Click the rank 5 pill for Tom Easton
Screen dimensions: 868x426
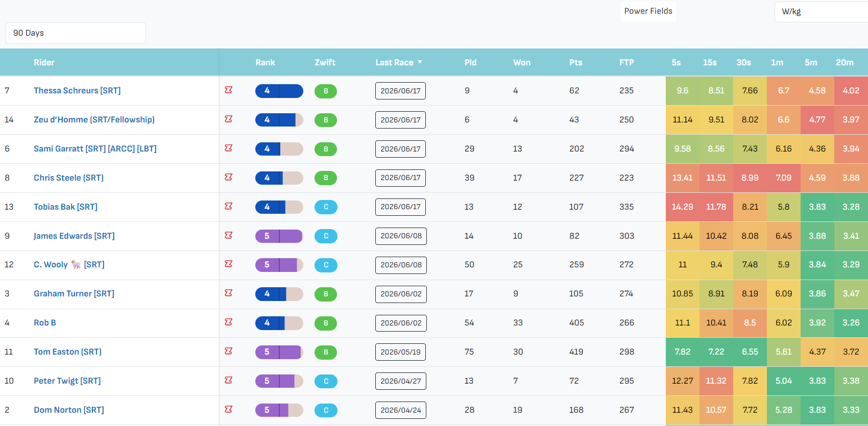(x=279, y=352)
